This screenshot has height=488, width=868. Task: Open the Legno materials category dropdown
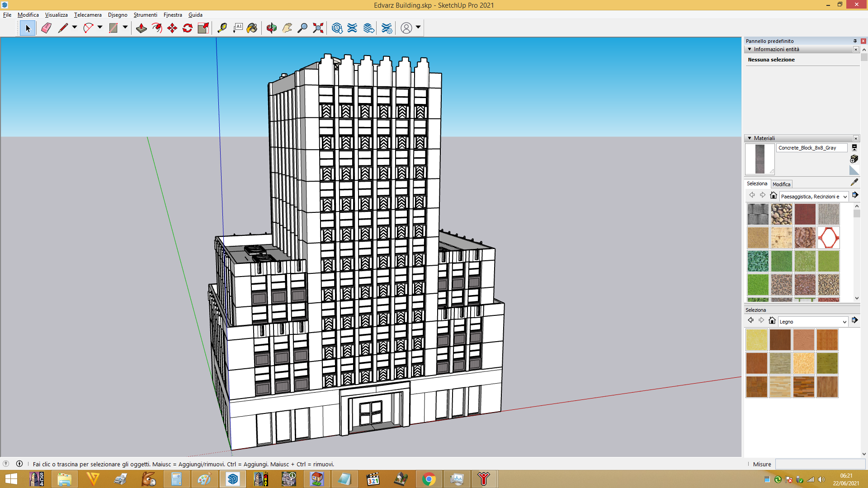(813, 322)
